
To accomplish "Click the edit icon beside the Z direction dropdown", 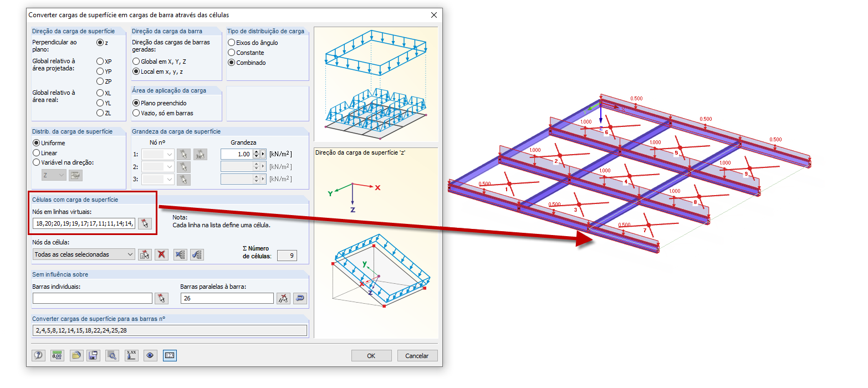I will point(75,175).
